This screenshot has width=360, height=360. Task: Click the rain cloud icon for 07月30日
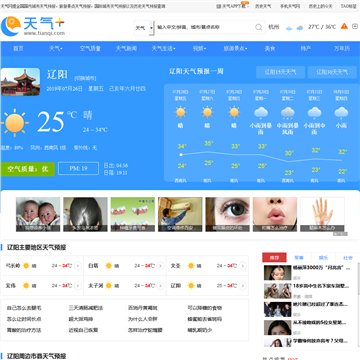[x=288, y=113]
